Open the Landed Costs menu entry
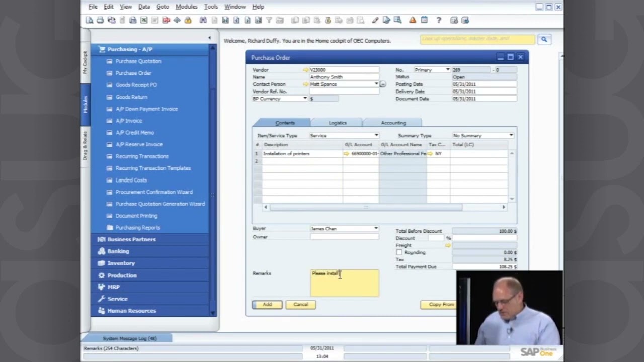The image size is (644, 362). click(x=131, y=180)
